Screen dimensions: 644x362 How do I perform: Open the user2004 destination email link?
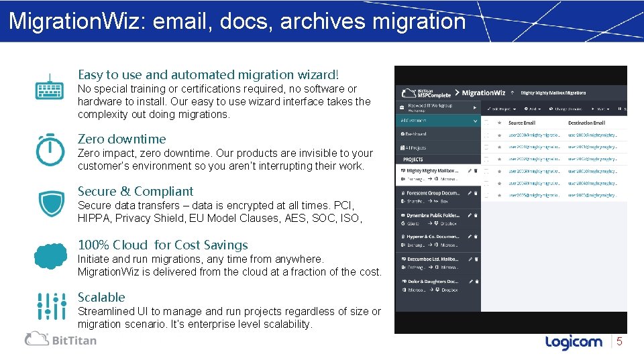pyautogui.click(x=592, y=184)
